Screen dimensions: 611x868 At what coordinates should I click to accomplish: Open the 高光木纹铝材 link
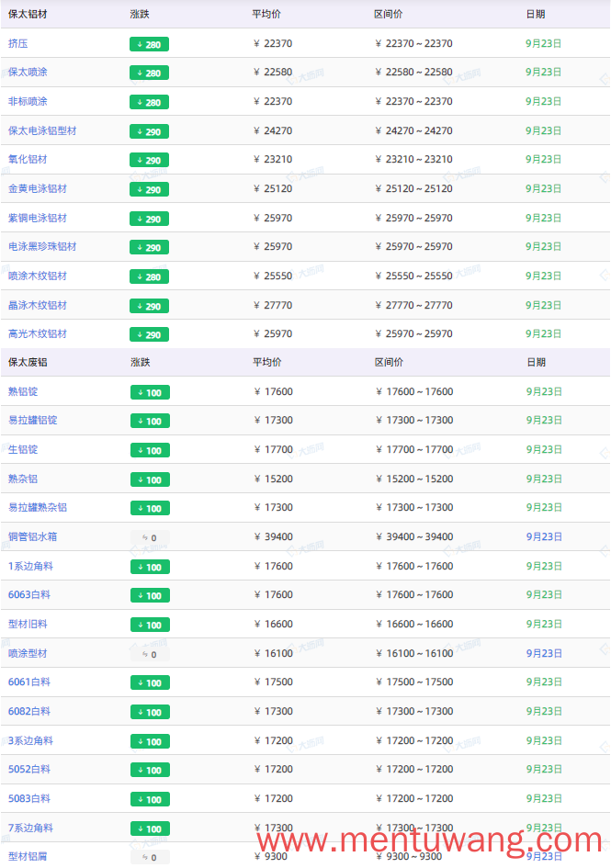coord(37,333)
